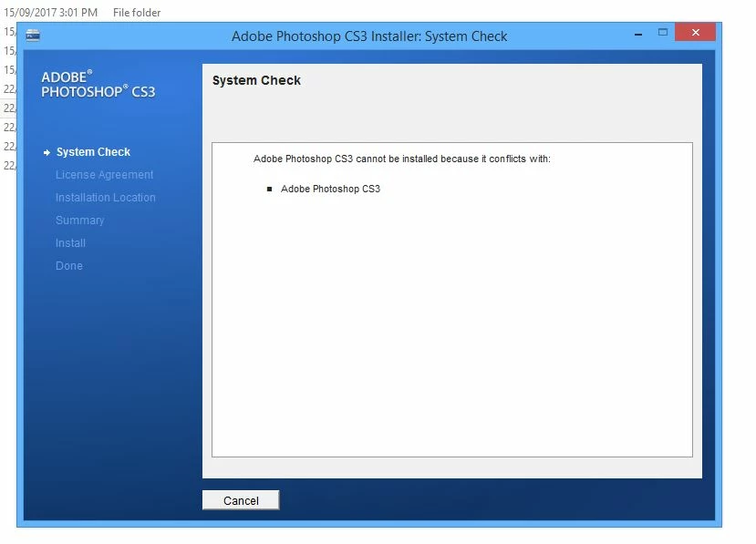The image size is (756, 544).
Task: Click '15/09/2017 3:01 PM' date in background window
Action: [x=51, y=13]
